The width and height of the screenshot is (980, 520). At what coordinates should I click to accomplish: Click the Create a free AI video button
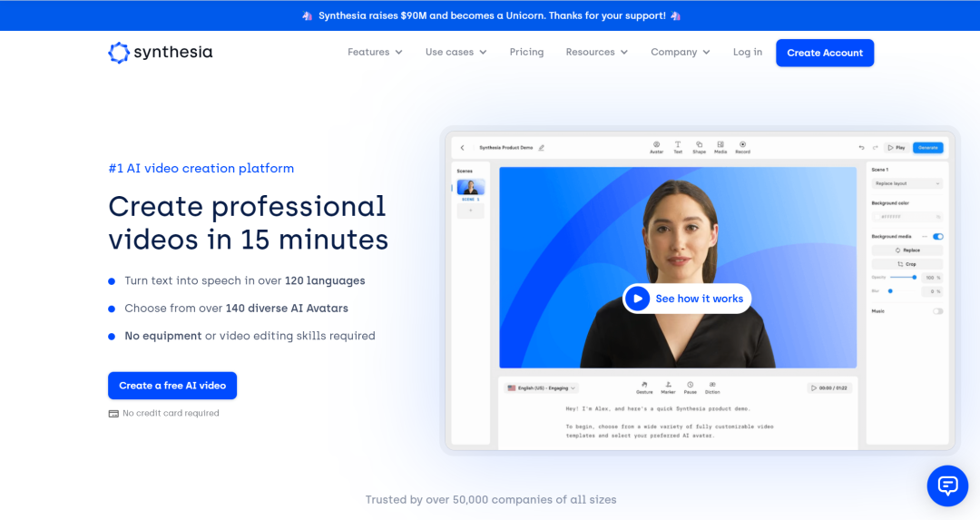point(172,386)
